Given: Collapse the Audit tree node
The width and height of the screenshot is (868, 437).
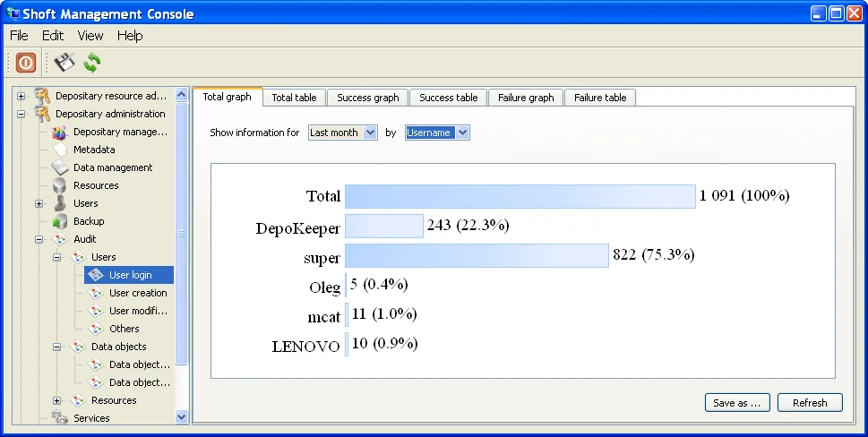Looking at the screenshot, I should pos(39,239).
